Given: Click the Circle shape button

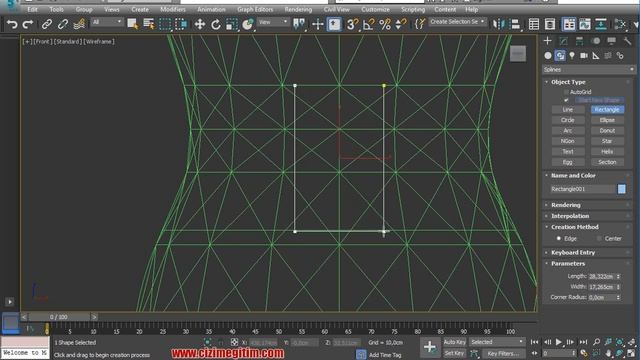Looking at the screenshot, I should point(568,120).
